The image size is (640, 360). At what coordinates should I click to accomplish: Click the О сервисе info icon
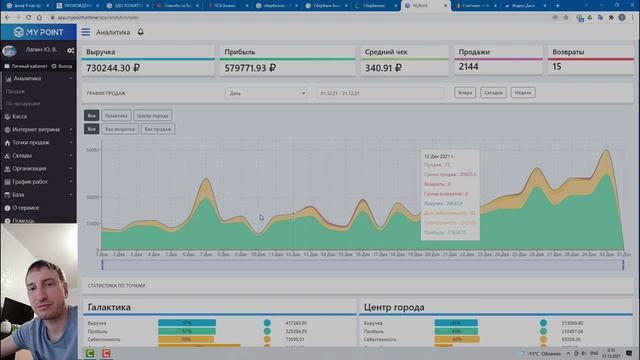tap(7, 208)
